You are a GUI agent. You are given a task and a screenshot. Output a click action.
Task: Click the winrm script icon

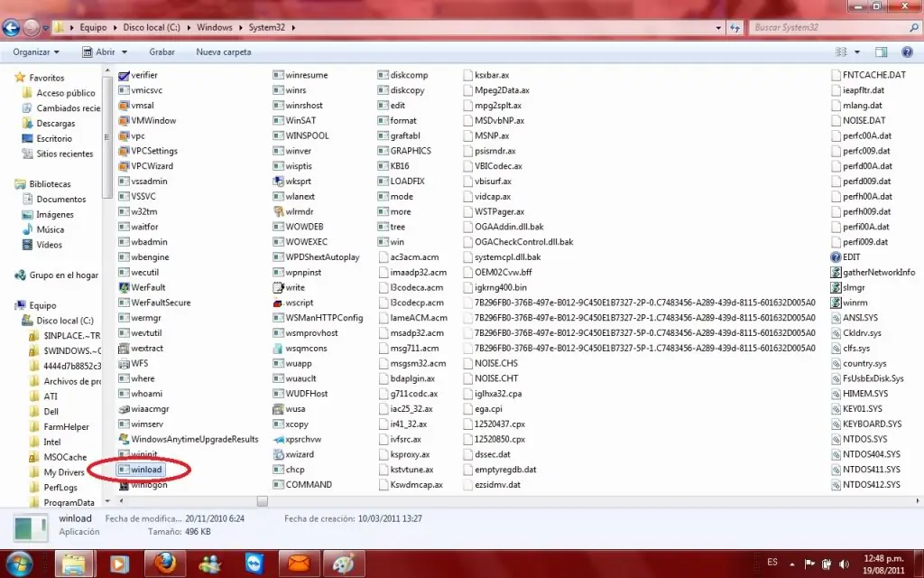(x=836, y=303)
